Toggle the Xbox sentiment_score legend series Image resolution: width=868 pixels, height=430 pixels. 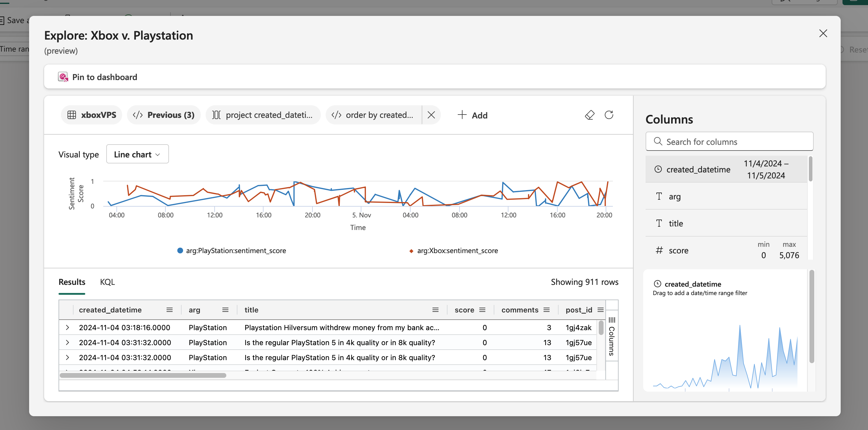(x=457, y=250)
